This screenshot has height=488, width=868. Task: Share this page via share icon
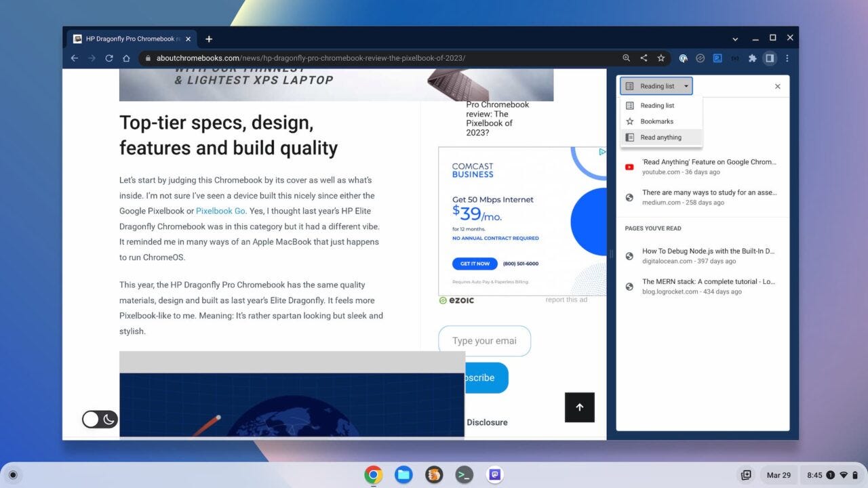[x=644, y=58]
